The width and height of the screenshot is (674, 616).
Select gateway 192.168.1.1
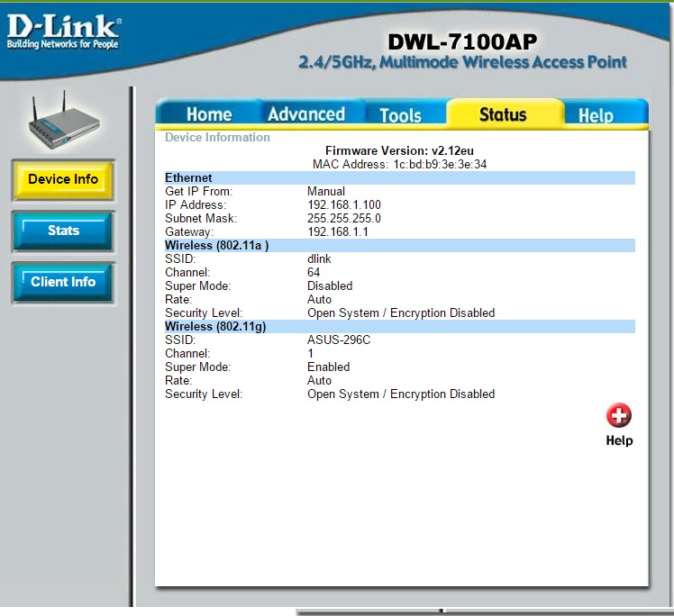click(338, 232)
